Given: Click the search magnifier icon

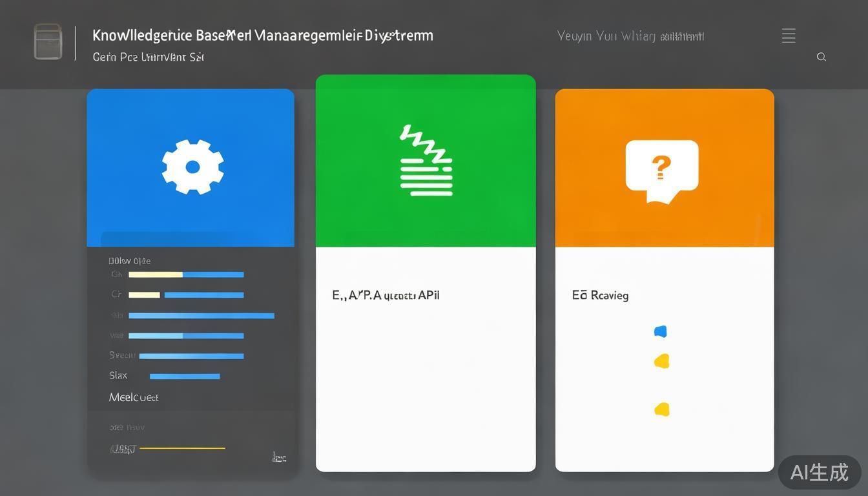Looking at the screenshot, I should [821, 57].
